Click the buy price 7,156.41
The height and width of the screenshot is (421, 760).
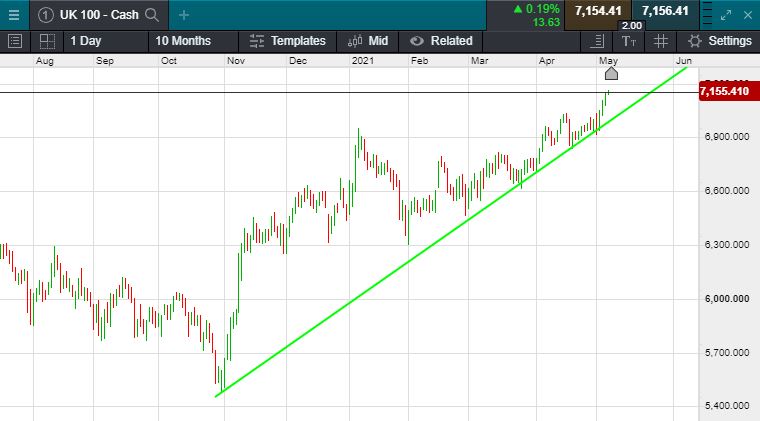click(665, 11)
